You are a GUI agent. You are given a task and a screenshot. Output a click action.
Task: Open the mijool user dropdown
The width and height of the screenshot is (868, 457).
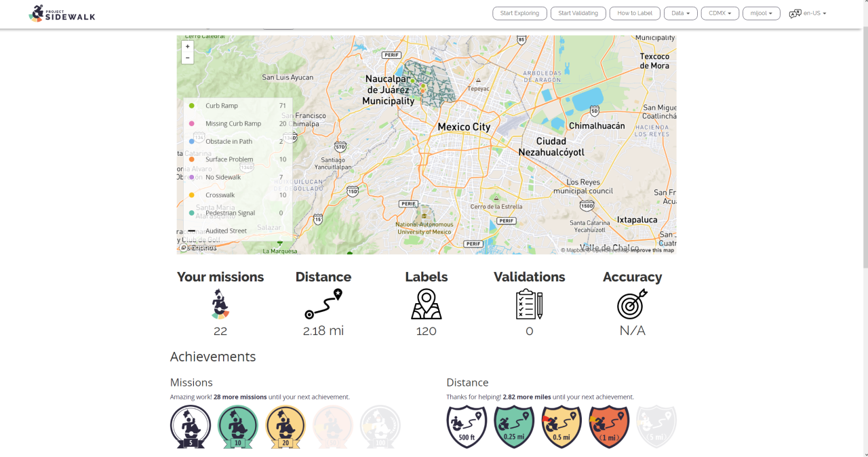pyautogui.click(x=762, y=13)
